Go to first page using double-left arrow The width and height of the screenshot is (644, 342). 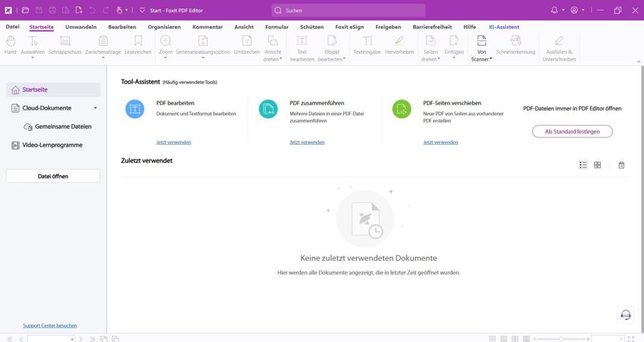pyautogui.click(x=9, y=339)
